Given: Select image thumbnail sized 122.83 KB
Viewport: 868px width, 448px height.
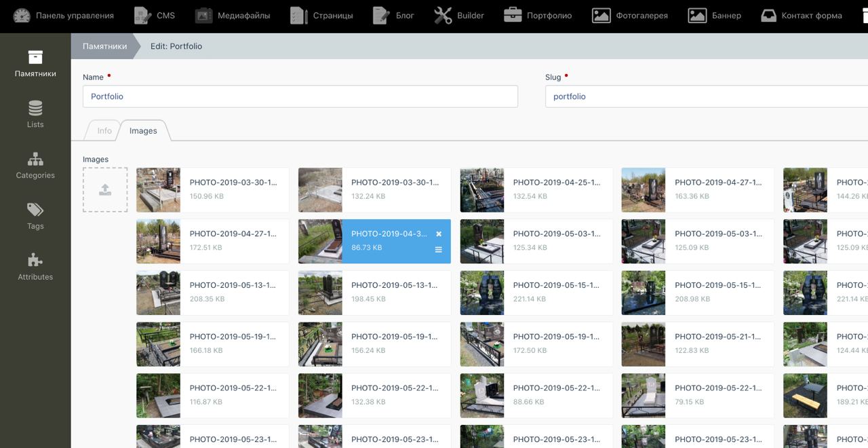Looking at the screenshot, I should point(644,345).
